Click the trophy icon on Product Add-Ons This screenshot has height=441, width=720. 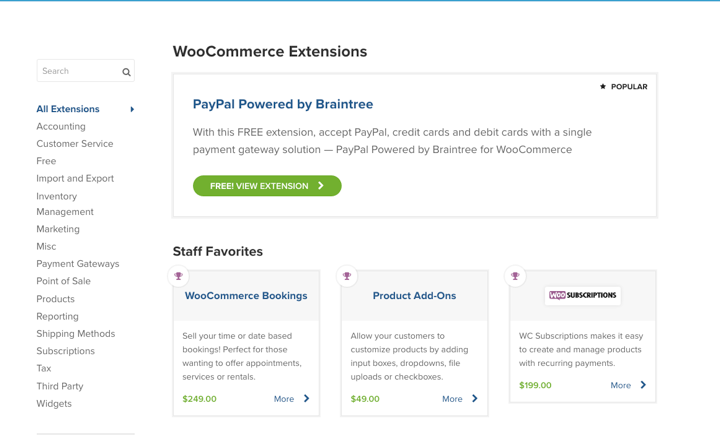(x=347, y=276)
